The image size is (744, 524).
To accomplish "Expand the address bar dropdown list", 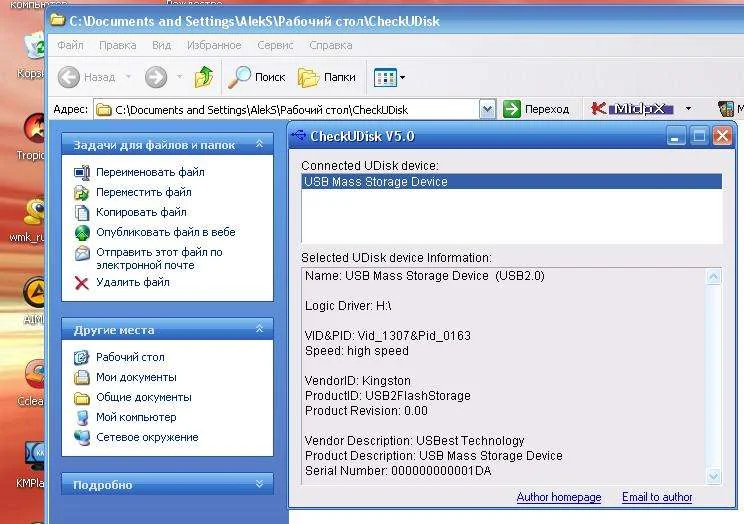I will click(x=487, y=109).
